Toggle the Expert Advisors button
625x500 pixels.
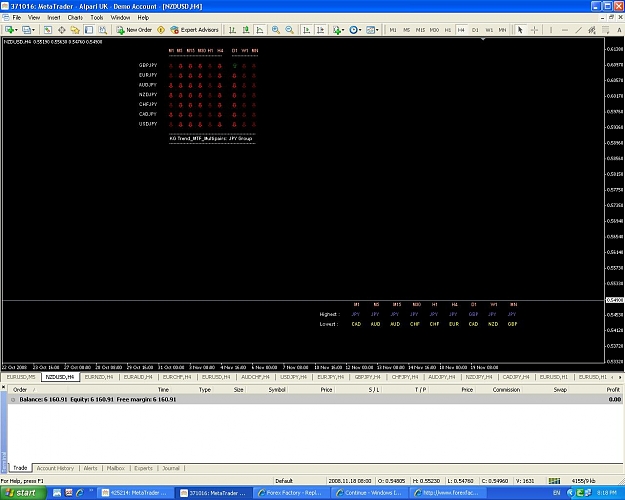(194, 30)
